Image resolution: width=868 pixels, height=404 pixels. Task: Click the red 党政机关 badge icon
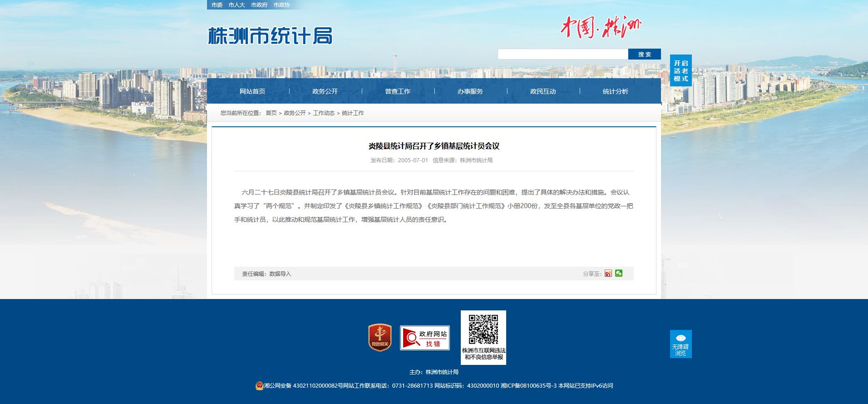point(380,338)
